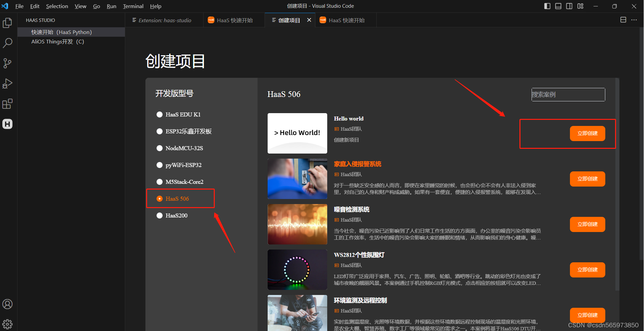Toggle primary side bar layout icon
The image size is (644, 331).
click(x=547, y=6)
